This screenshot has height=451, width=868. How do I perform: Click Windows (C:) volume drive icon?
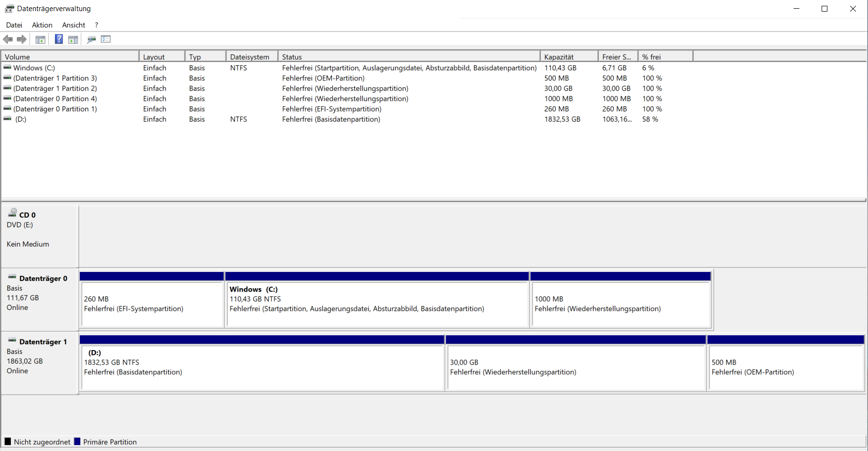pos(7,68)
